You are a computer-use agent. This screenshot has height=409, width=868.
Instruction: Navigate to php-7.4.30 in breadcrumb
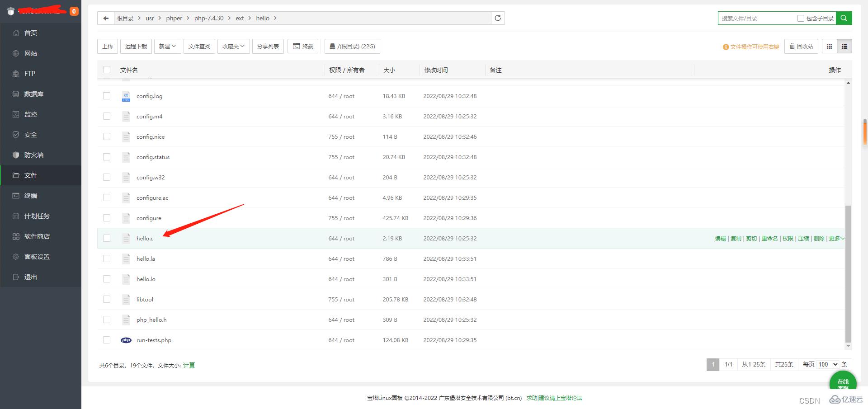tap(209, 18)
